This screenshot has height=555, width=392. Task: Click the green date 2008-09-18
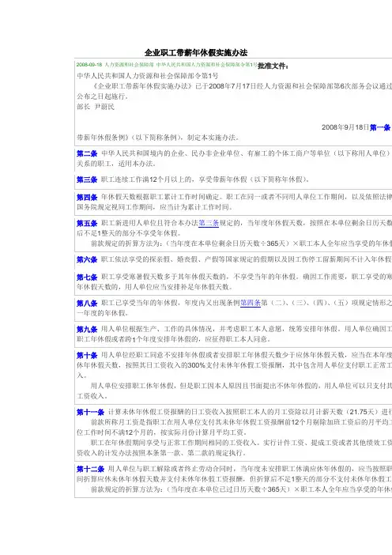(89, 65)
